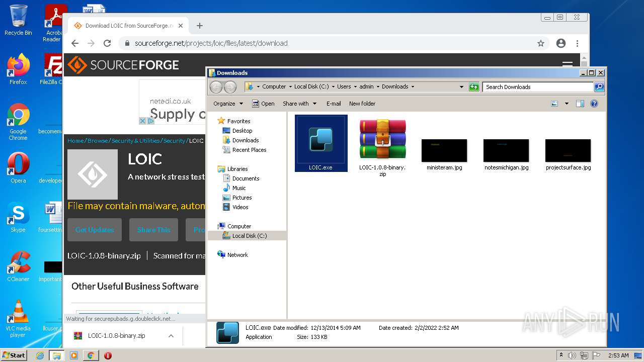Screen dimensions: 644x362
Task: Select ministeram.jpg thumbnail
Action: (x=444, y=150)
